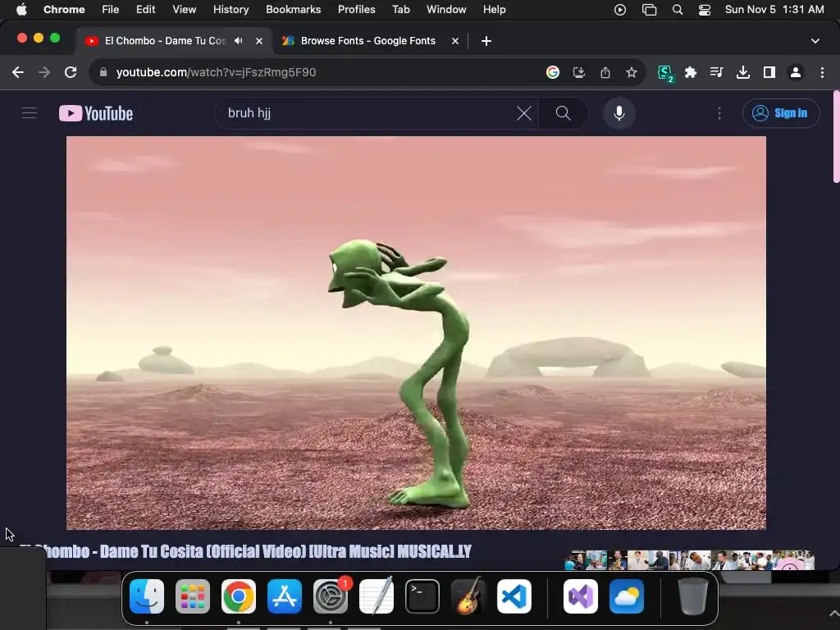840x630 pixels.
Task: Open the Bookmarks menu
Action: click(294, 10)
